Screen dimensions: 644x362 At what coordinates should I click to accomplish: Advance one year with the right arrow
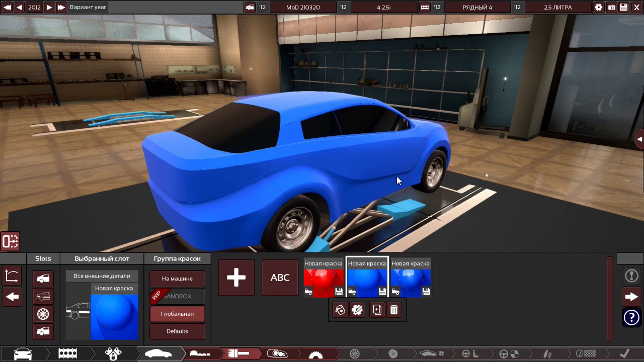coord(49,7)
